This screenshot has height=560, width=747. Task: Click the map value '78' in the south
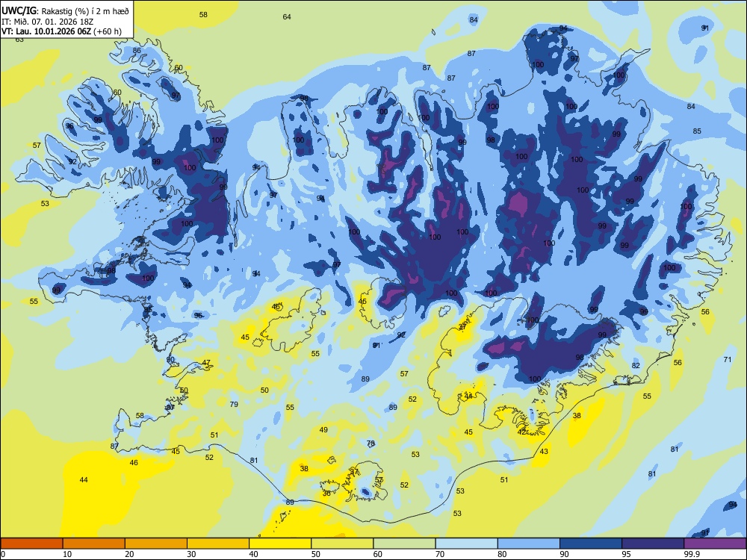pos(371,444)
